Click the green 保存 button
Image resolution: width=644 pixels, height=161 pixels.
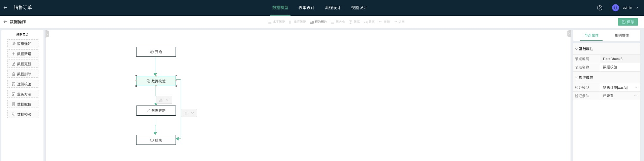tap(628, 22)
